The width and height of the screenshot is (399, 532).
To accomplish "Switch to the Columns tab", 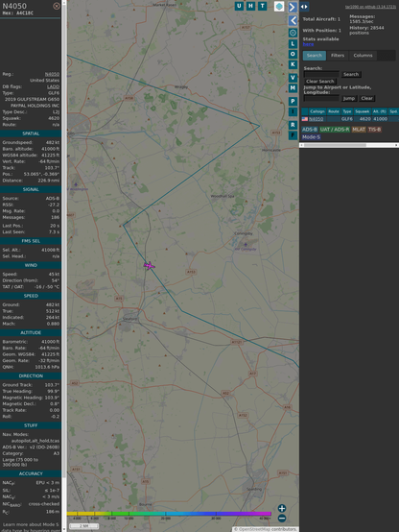I will pos(363,56).
